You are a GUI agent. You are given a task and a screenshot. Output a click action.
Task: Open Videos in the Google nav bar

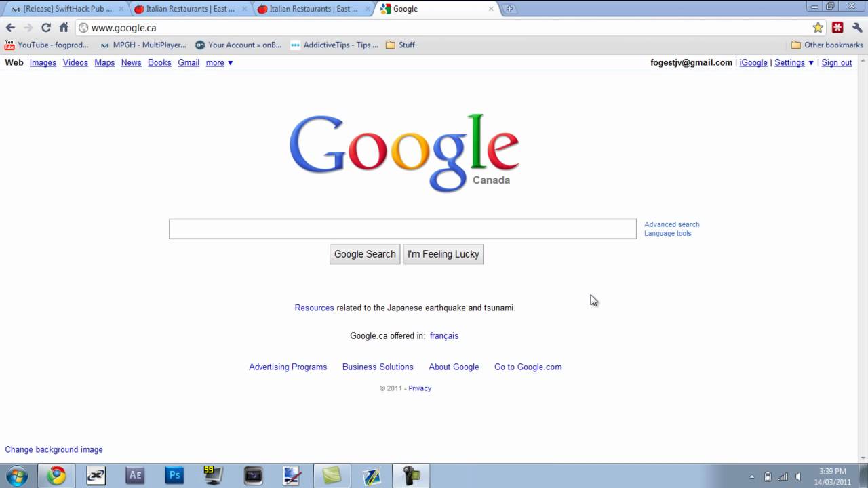(x=75, y=62)
